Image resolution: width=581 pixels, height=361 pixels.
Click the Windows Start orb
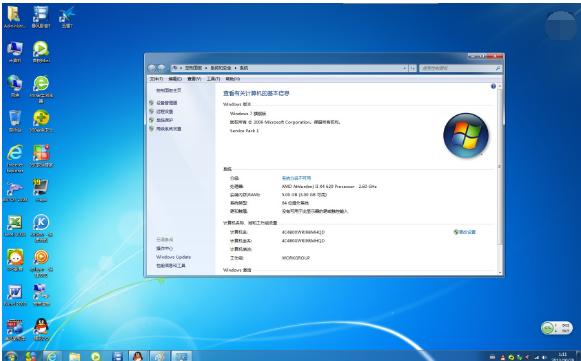click(11, 356)
